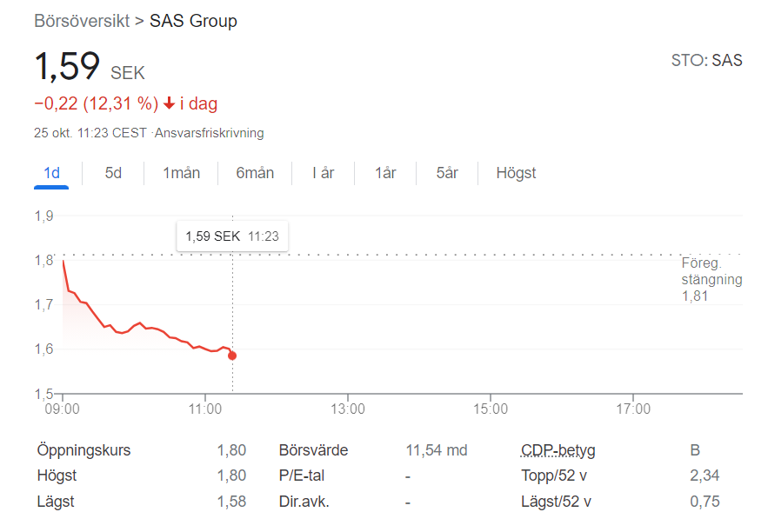Viewport: 768px width, 532px height.
Task: Click the Börsöversikt breadcrumb link
Action: (x=81, y=21)
